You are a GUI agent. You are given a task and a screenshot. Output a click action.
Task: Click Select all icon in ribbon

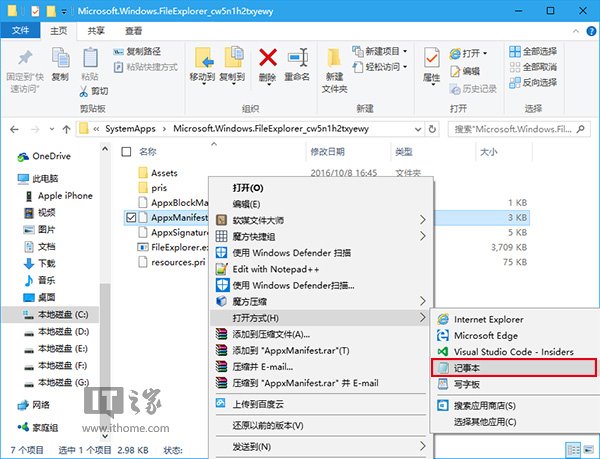(x=515, y=51)
